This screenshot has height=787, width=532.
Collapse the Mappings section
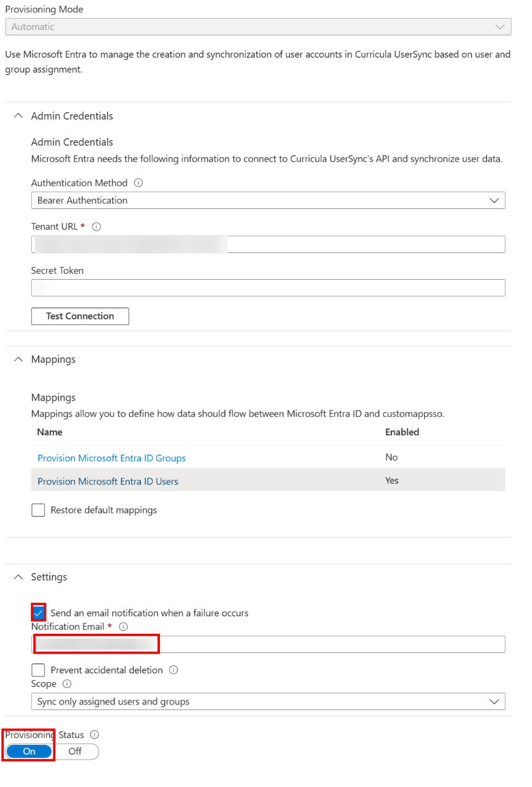click(x=18, y=359)
